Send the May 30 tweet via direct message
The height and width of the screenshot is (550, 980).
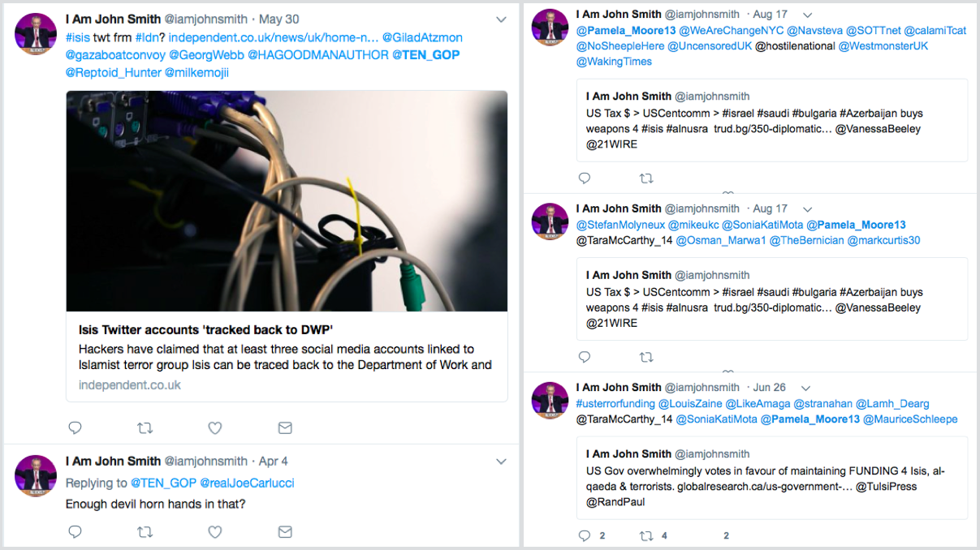(x=285, y=427)
